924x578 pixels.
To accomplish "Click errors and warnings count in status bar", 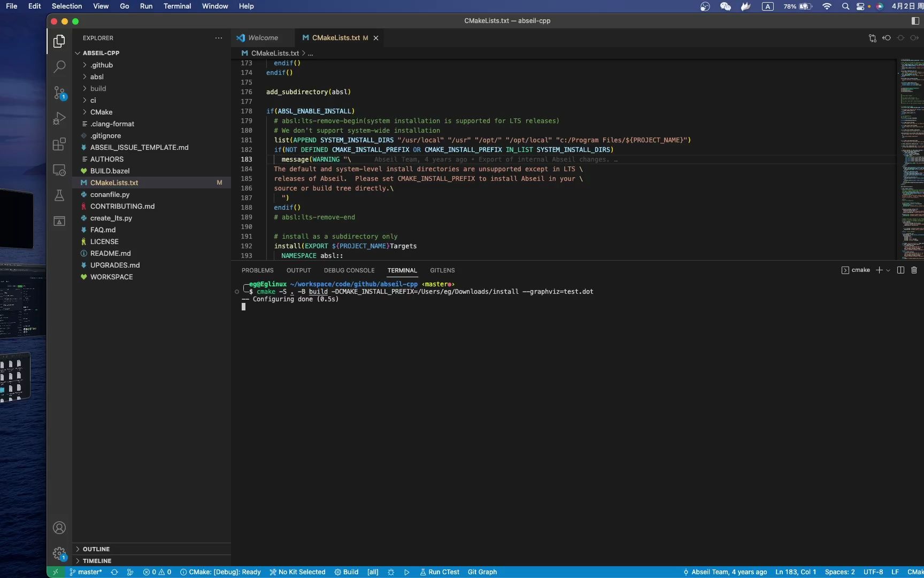I will (x=157, y=572).
